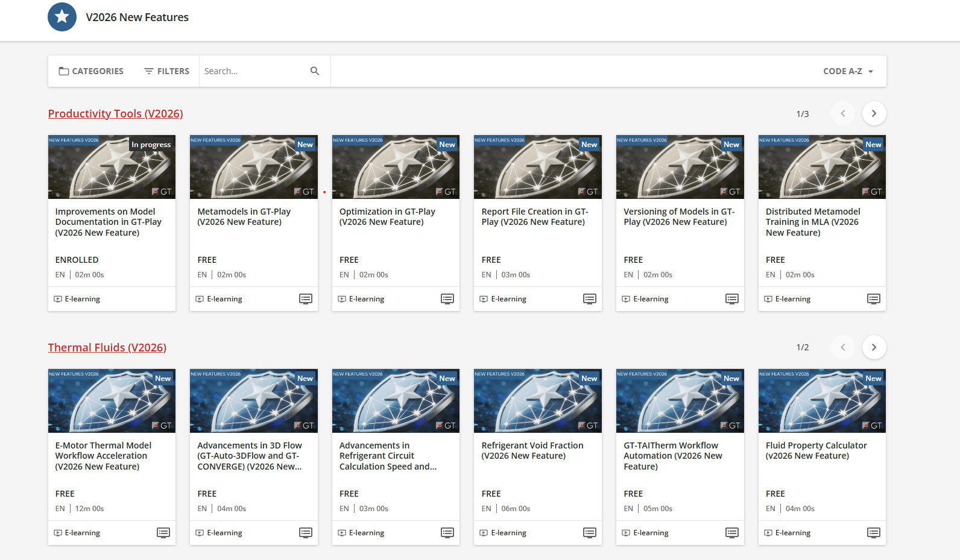Click thumbnail of Refrigerant Void Fraction course
Image resolution: width=960 pixels, height=560 pixels.
pos(538,401)
